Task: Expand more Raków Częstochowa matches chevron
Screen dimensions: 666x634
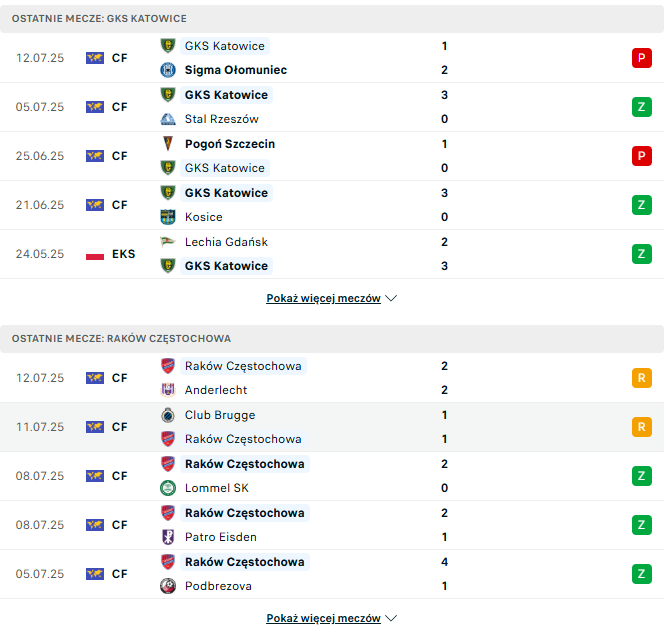Action: [x=391, y=618]
